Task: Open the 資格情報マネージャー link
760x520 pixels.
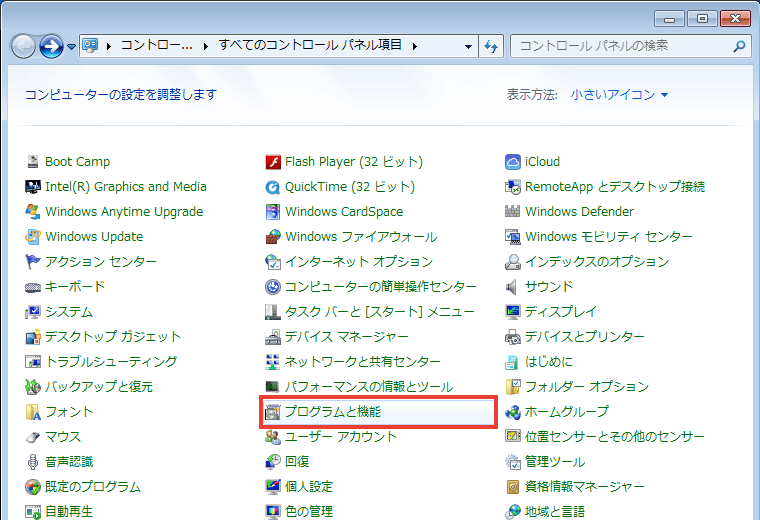Action: [x=585, y=487]
